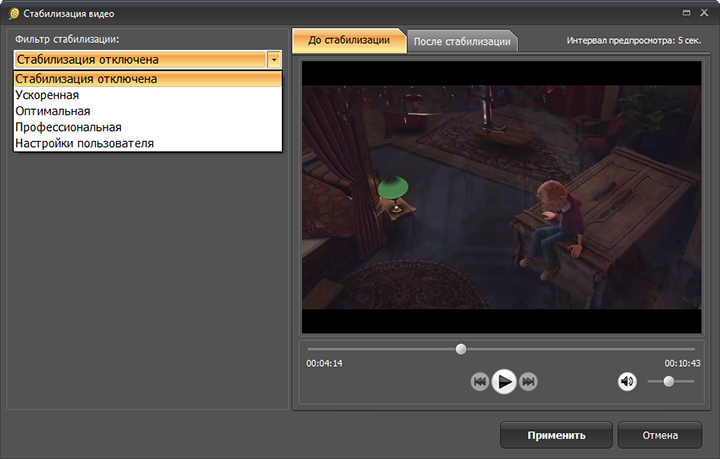720x459 pixels.
Task: Click the total duration '00:10:43'
Action: [x=682, y=363]
